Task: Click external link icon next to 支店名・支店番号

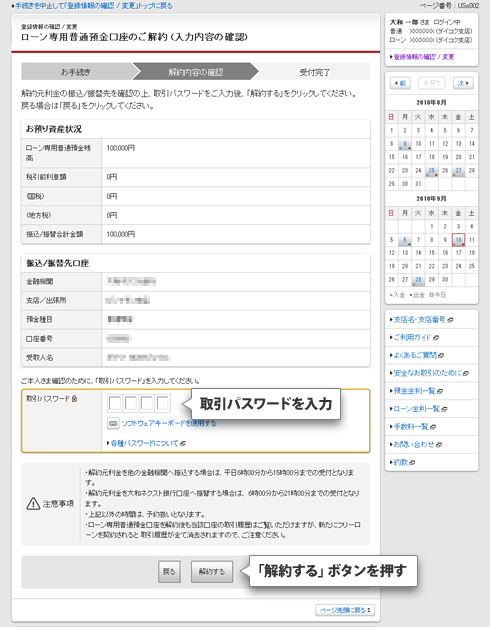Action: click(x=450, y=320)
